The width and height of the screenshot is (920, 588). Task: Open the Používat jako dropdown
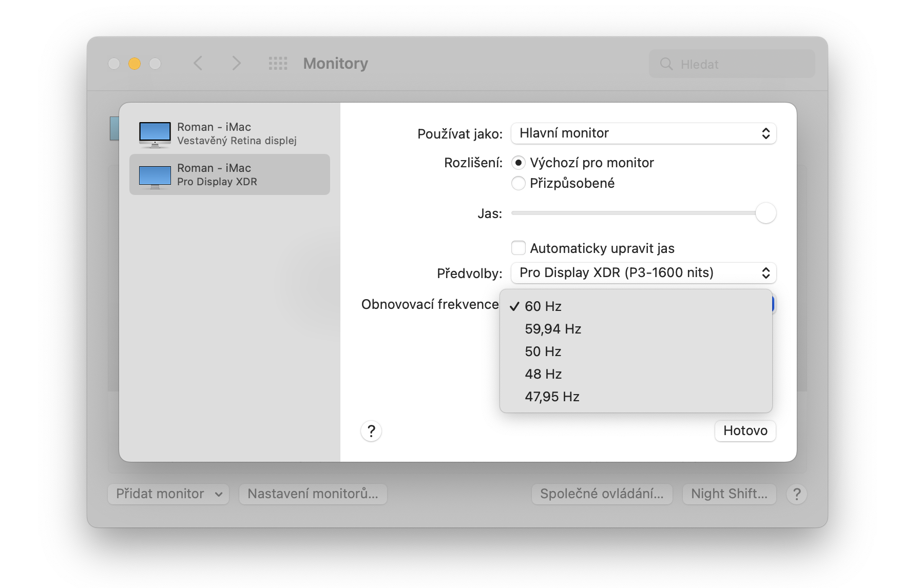tap(643, 133)
